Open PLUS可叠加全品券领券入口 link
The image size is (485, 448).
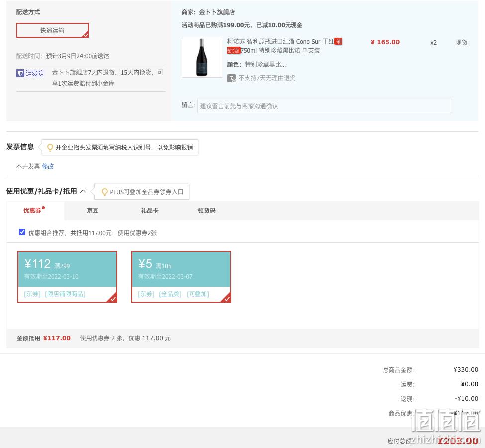click(147, 192)
